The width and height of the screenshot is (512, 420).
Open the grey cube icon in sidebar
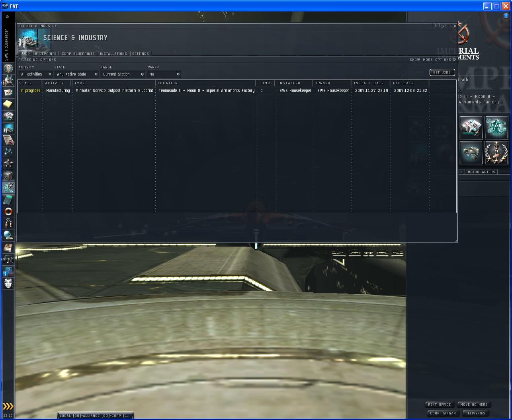click(x=8, y=176)
